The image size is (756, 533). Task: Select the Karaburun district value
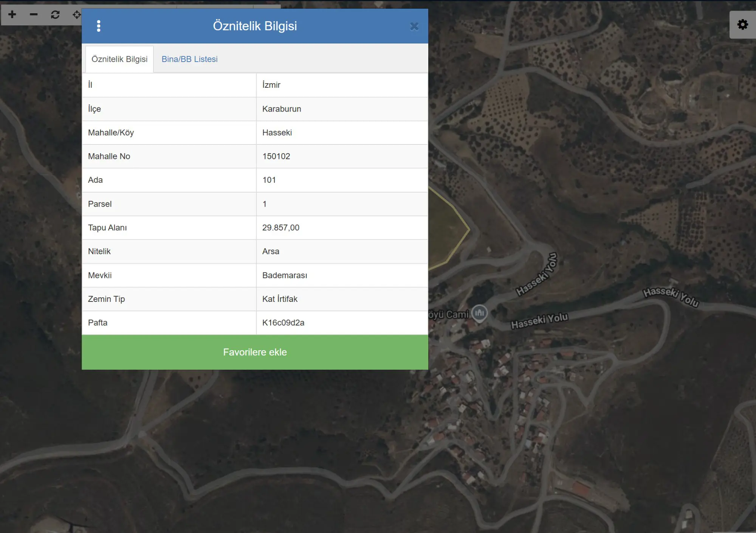click(342, 109)
